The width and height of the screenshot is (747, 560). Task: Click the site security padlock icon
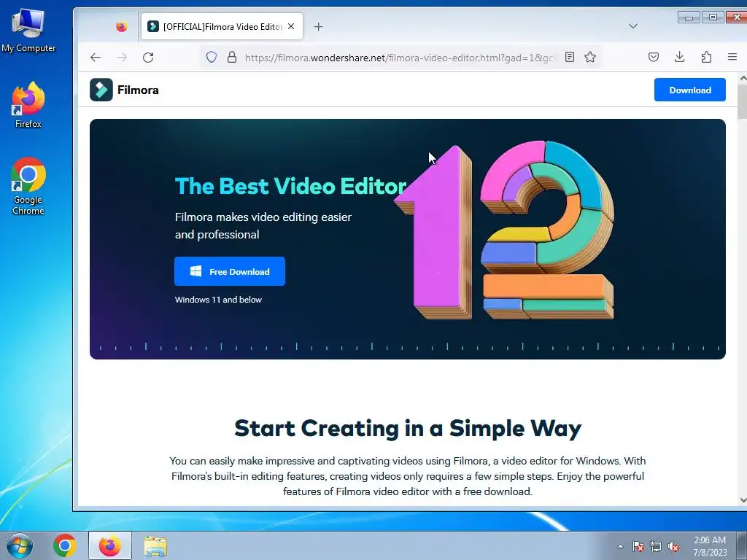[x=232, y=58]
